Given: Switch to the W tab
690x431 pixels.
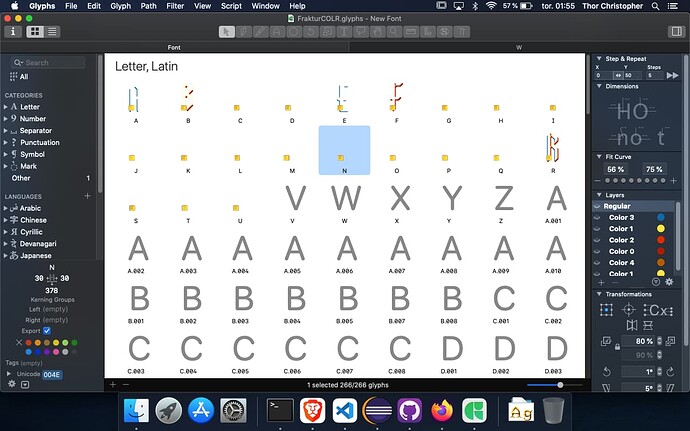Looking at the screenshot, I should (x=519, y=47).
